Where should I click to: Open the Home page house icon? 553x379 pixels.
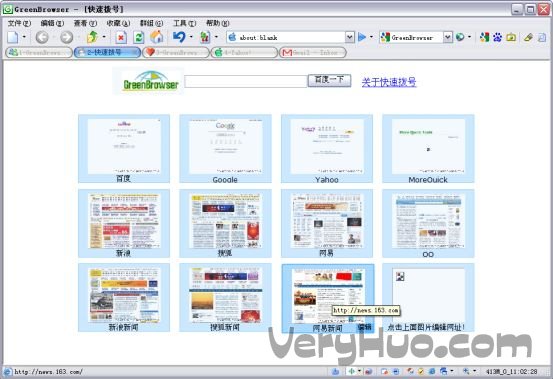(x=157, y=37)
